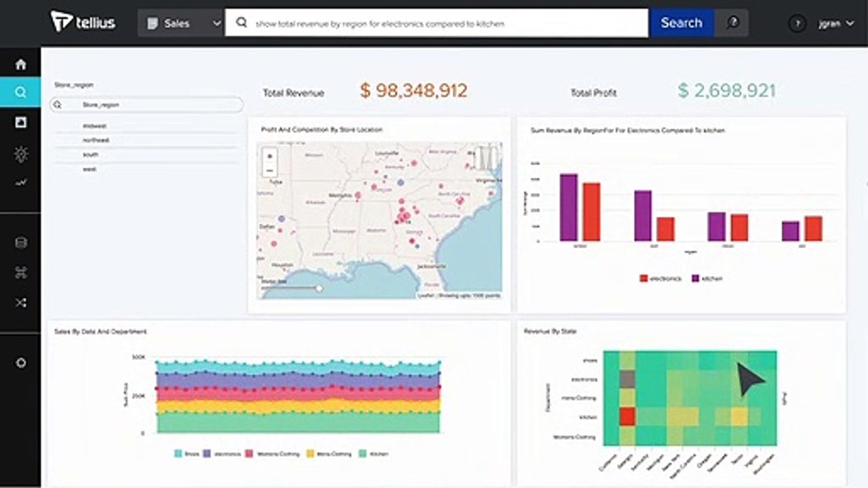Click the magnifier icon in the query bar
The width and height of the screenshot is (868, 488).
[241, 22]
